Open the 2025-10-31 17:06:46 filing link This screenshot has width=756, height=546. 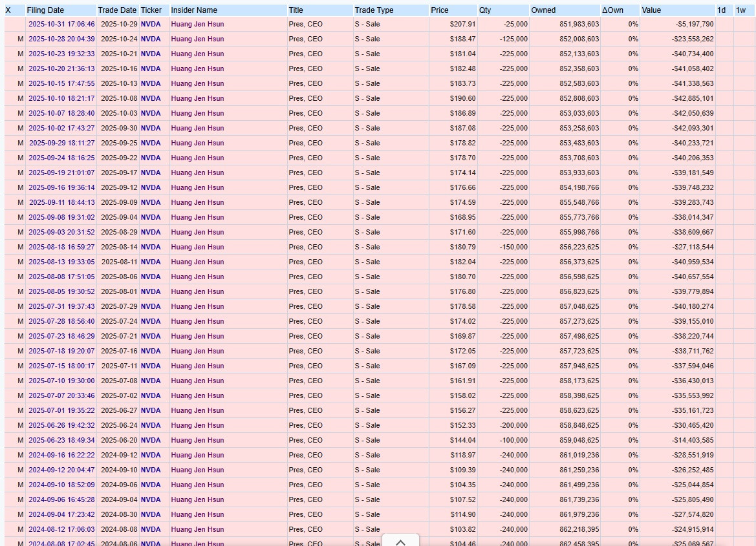61,24
